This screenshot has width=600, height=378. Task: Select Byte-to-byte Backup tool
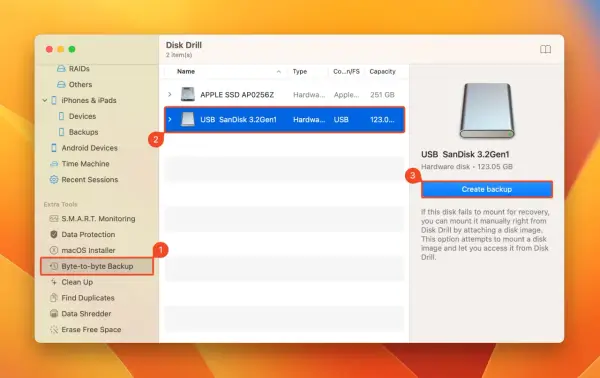[x=97, y=266]
